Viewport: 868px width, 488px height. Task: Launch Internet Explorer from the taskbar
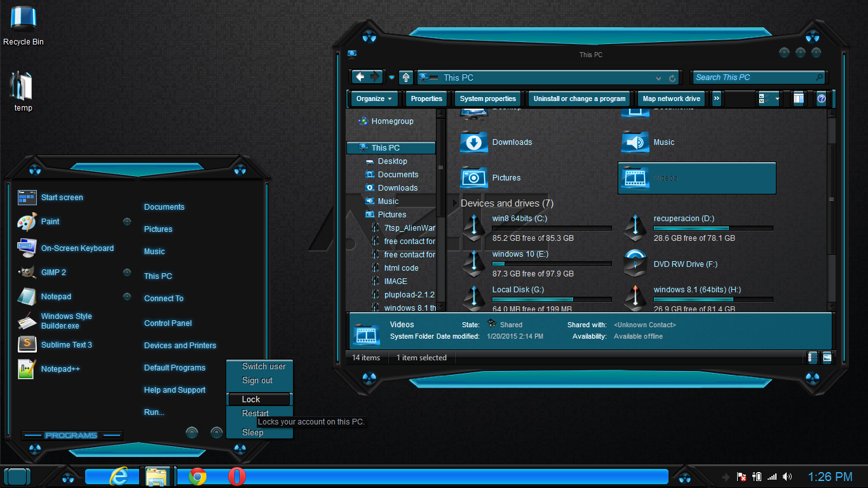(118, 476)
